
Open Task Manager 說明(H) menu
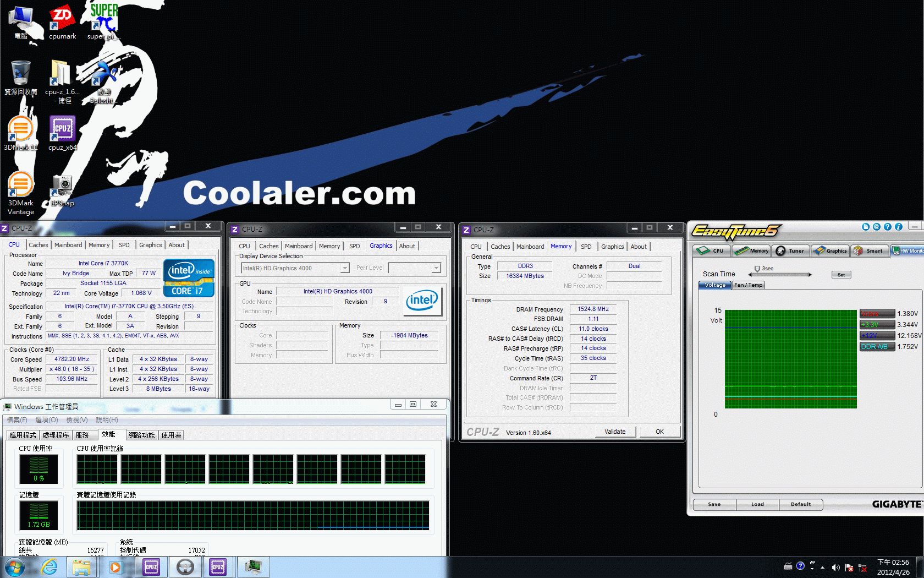107,420
